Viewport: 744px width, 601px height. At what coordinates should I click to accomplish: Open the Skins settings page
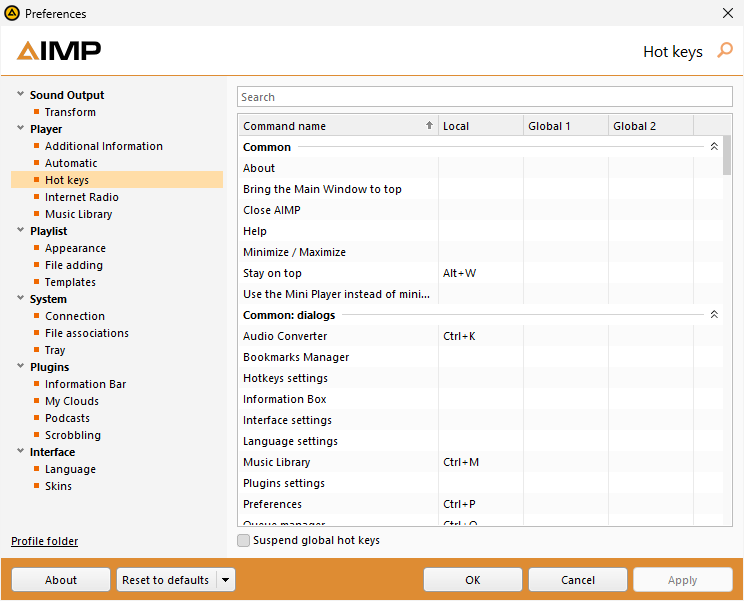coord(58,486)
